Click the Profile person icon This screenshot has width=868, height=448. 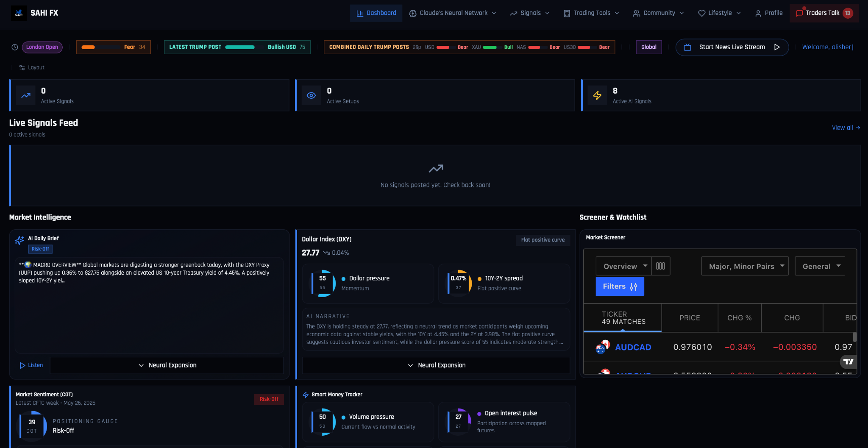click(x=758, y=13)
